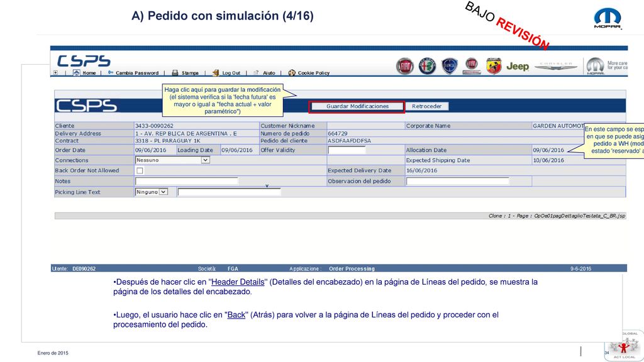Screen dimensions: 644x362
Task: Choose Log Out from the menu bar
Action: [231, 73]
